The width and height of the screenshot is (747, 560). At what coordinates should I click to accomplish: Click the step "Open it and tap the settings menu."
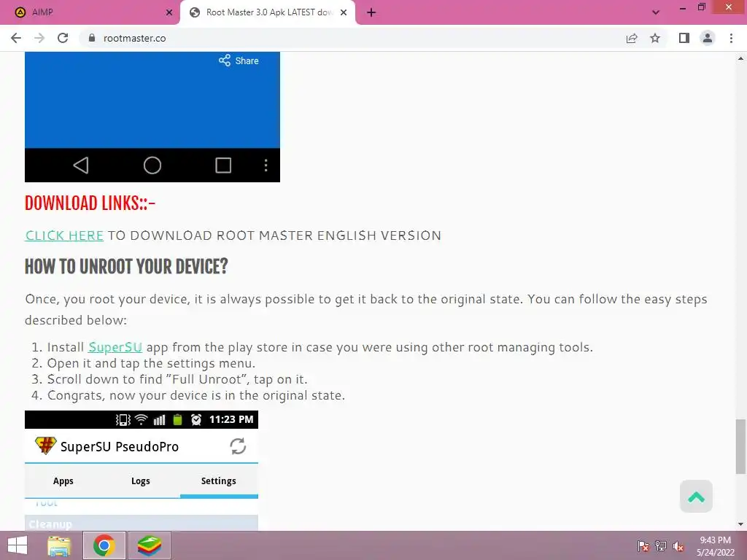[151, 363]
